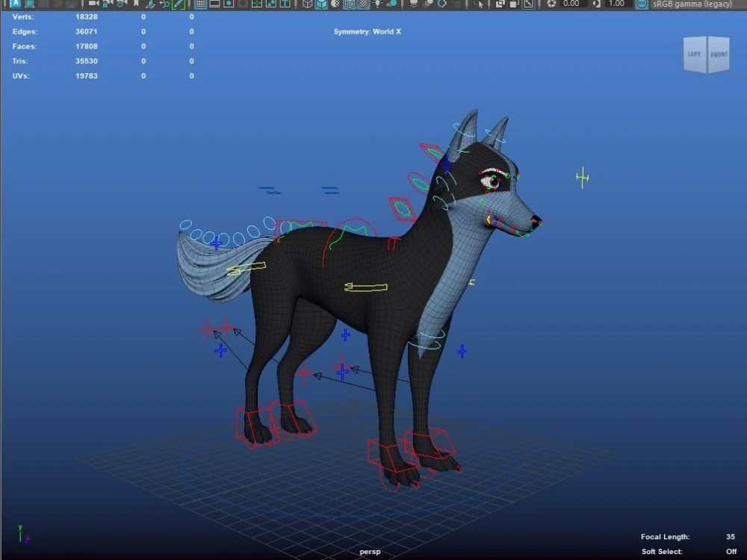The width and height of the screenshot is (747, 560).
Task: Click the Tris count 35530
Action: 86,61
